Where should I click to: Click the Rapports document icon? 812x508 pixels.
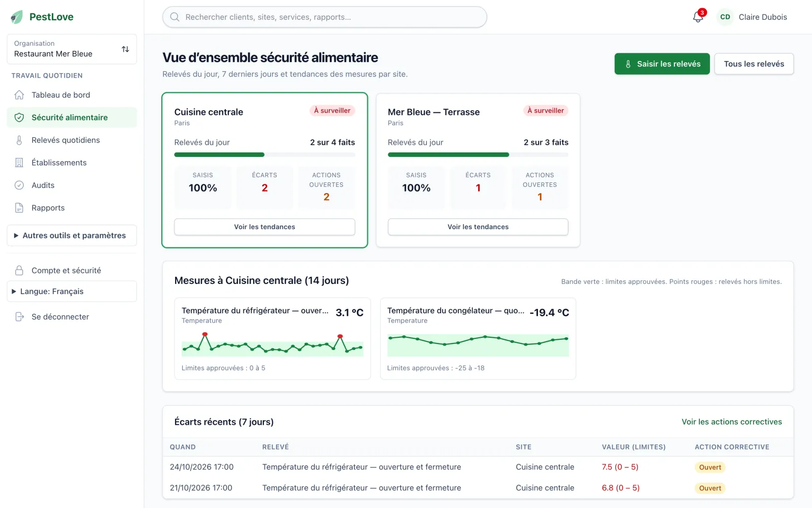click(19, 208)
